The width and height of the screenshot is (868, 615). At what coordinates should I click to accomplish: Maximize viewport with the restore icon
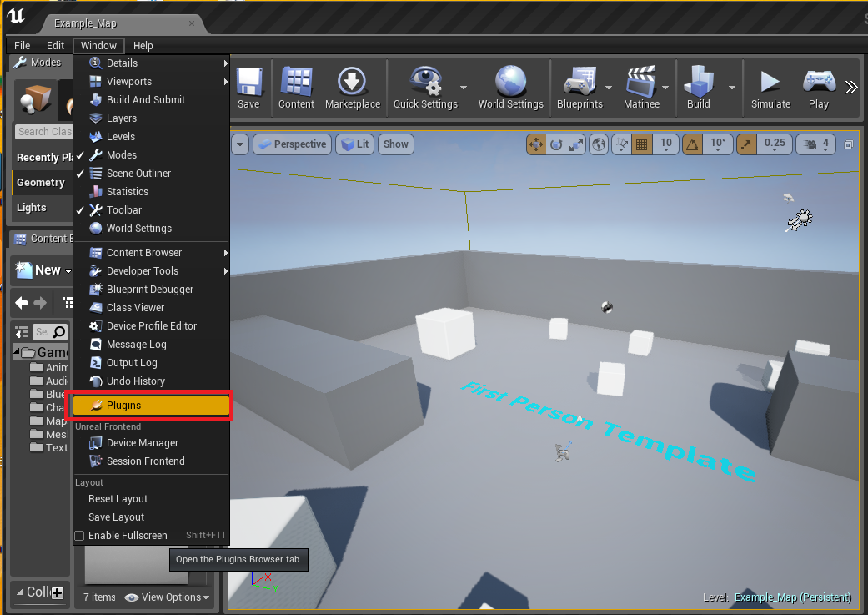(x=848, y=144)
